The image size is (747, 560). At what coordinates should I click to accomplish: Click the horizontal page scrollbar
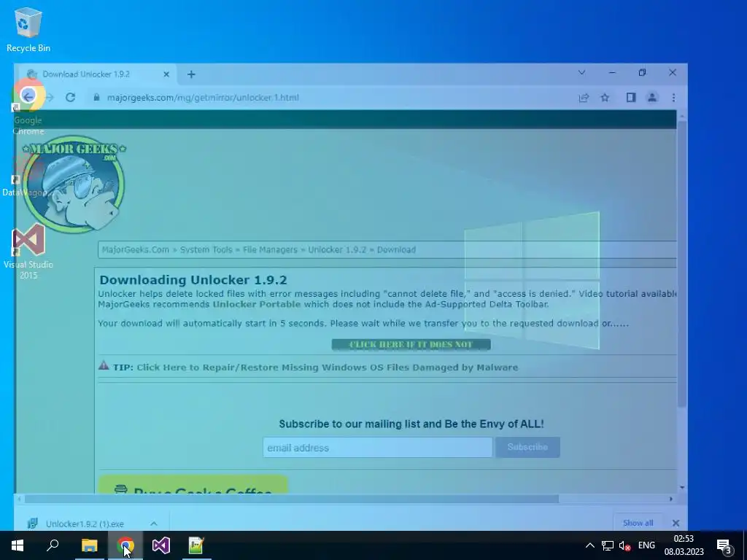[x=292, y=499]
